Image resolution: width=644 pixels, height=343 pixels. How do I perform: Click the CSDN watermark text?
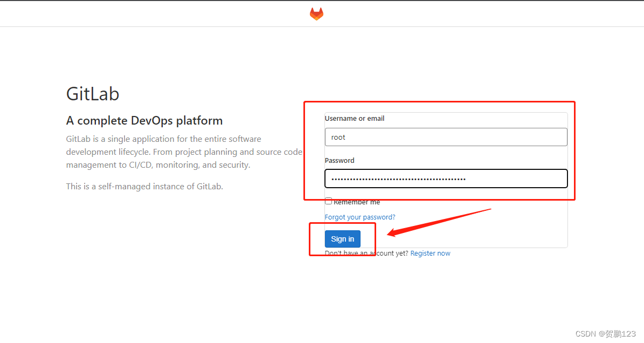[605, 333]
